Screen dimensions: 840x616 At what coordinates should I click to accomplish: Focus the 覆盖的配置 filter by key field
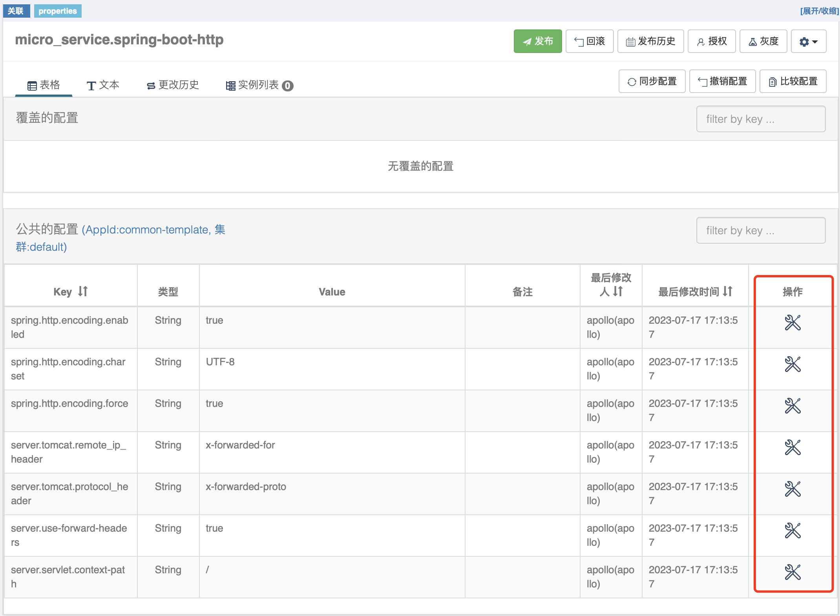coord(760,119)
